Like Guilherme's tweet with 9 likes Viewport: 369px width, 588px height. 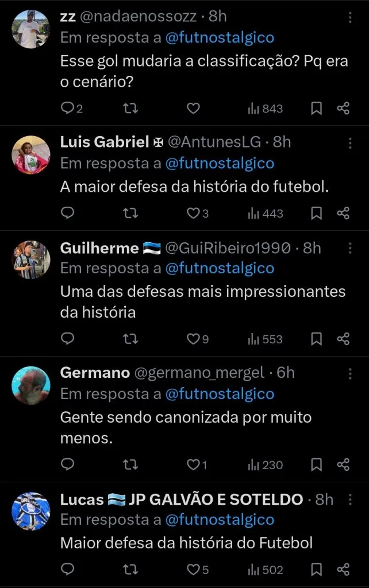(x=194, y=339)
